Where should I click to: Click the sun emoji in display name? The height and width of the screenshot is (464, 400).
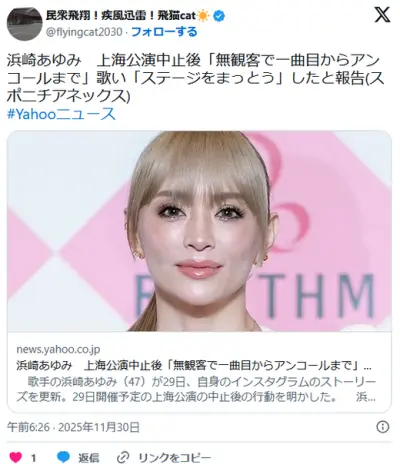(203, 16)
